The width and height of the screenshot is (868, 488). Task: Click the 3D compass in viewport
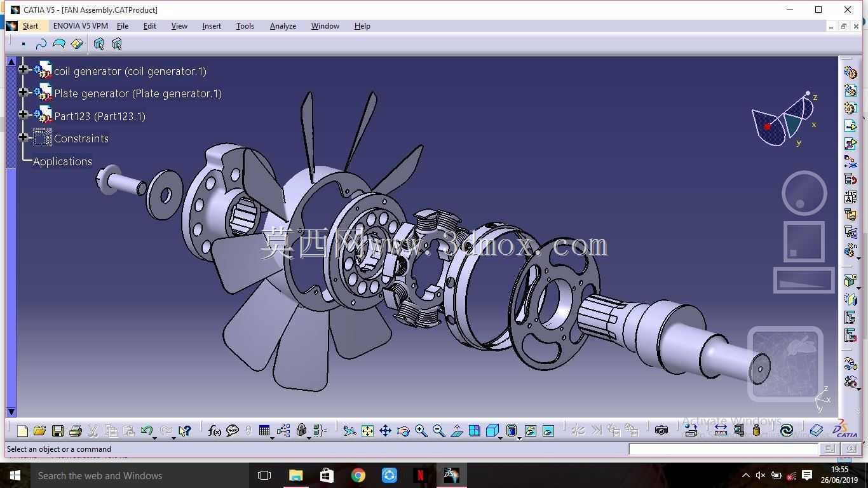pyautogui.click(x=785, y=119)
